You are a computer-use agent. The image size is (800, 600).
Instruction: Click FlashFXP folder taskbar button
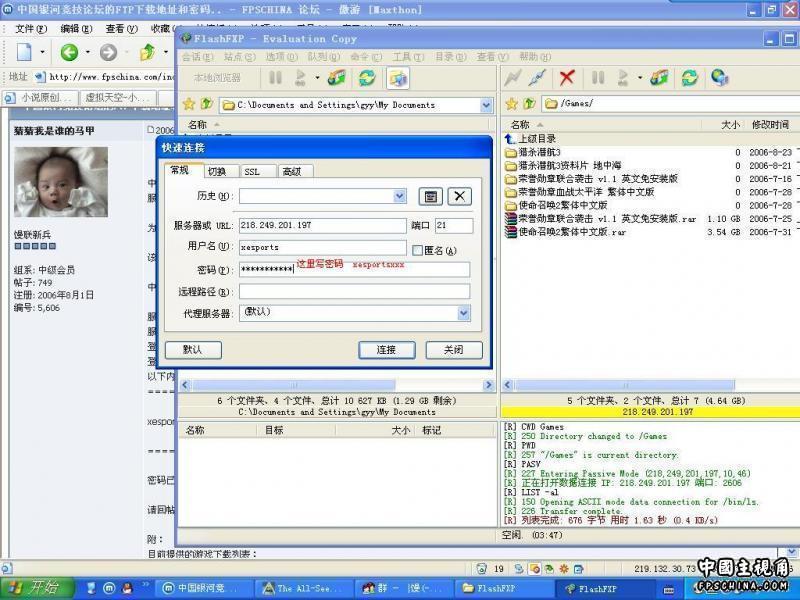click(505, 588)
